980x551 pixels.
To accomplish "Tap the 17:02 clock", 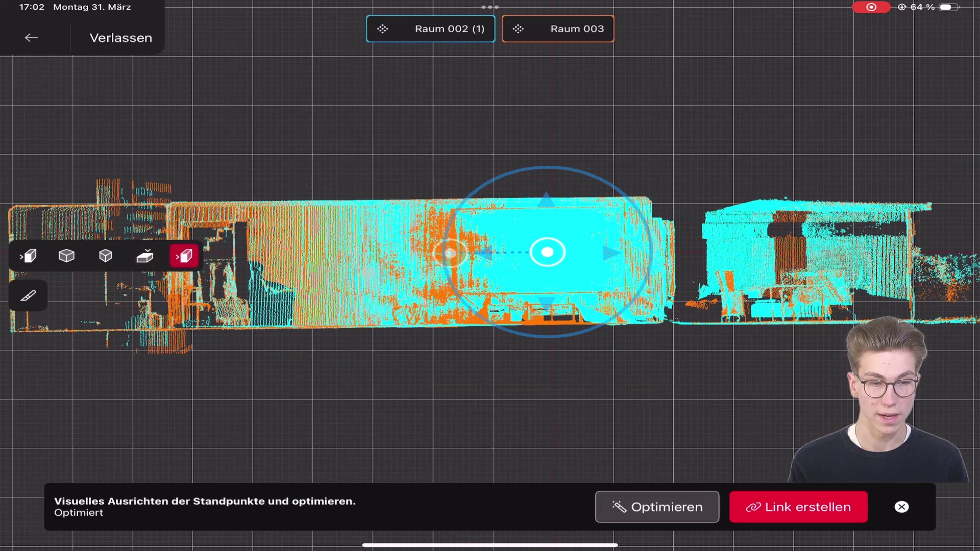I will 32,7.
